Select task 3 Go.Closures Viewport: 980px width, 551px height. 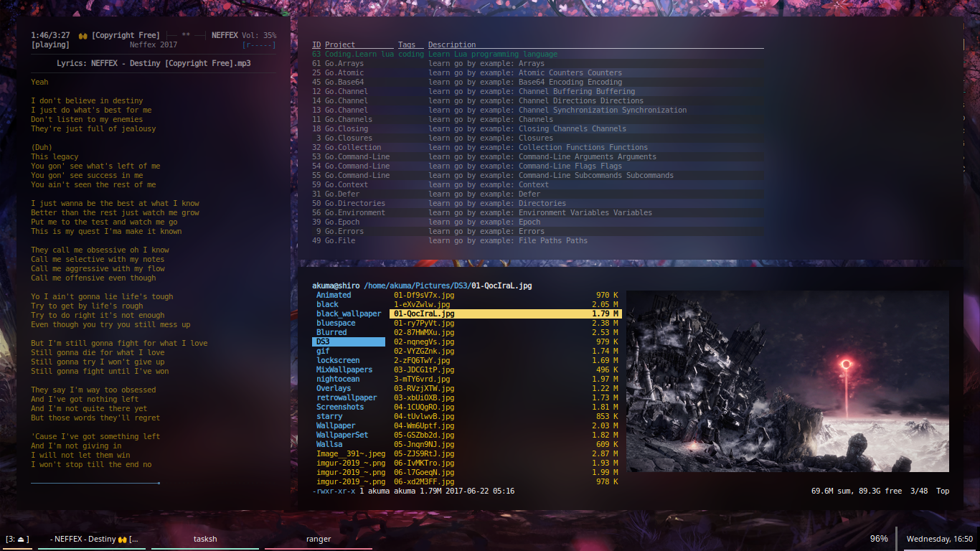537,138
